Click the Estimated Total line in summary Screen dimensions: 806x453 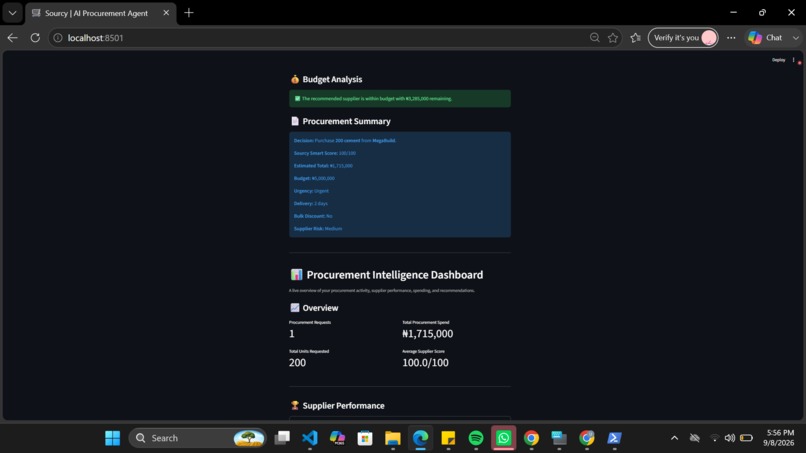pos(323,166)
